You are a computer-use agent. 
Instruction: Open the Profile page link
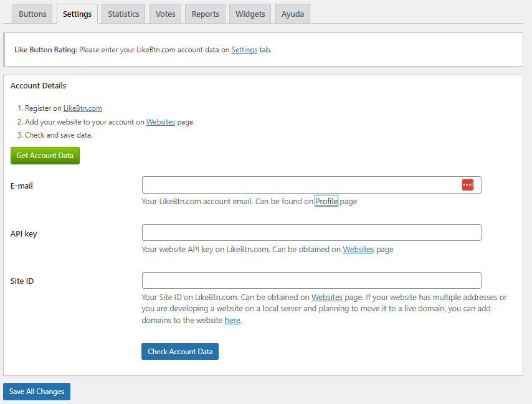326,201
